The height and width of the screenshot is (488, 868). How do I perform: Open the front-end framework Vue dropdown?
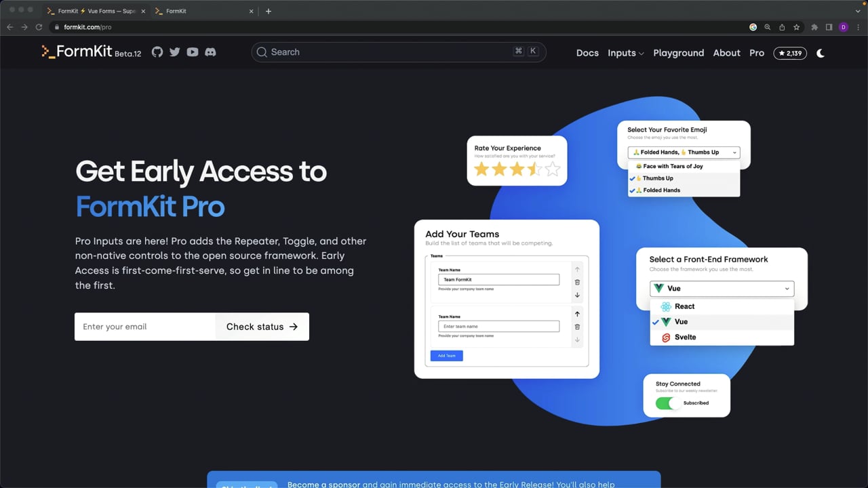pos(722,288)
